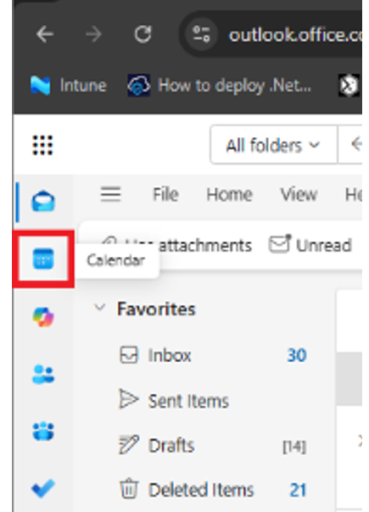
Task: Toggle the navigation pane hamburger button
Action: [x=111, y=194]
